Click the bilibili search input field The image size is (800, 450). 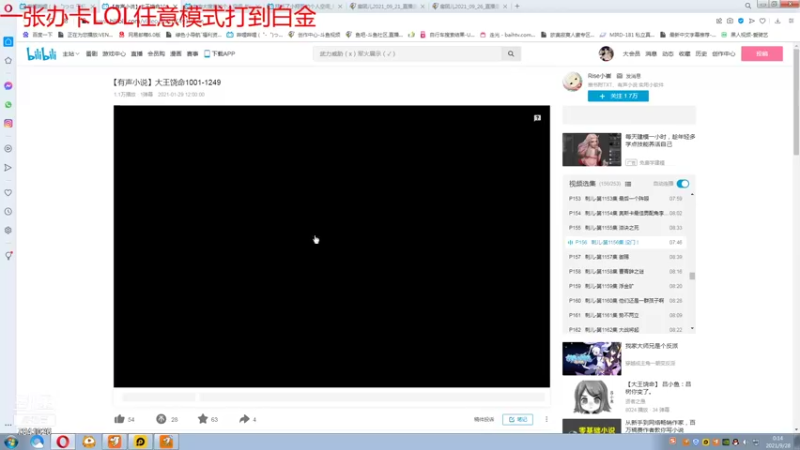(x=408, y=54)
